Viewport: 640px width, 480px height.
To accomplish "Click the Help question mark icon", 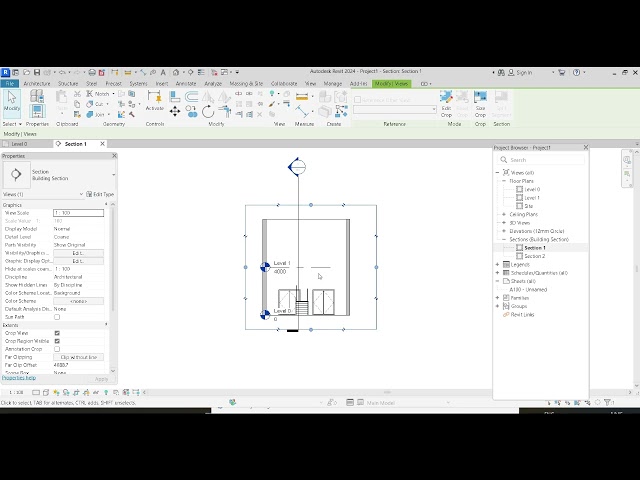I will 576,72.
